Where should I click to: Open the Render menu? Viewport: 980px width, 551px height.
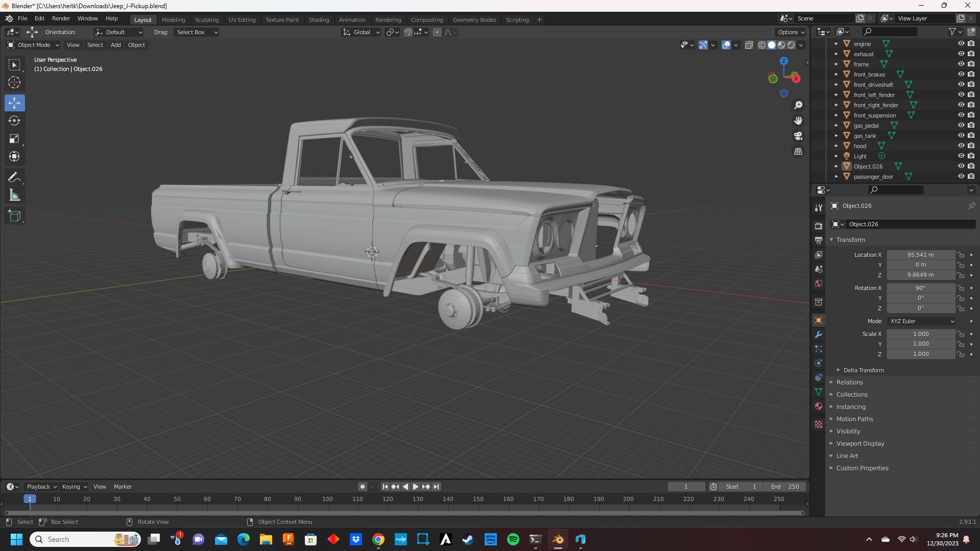[x=61, y=18]
